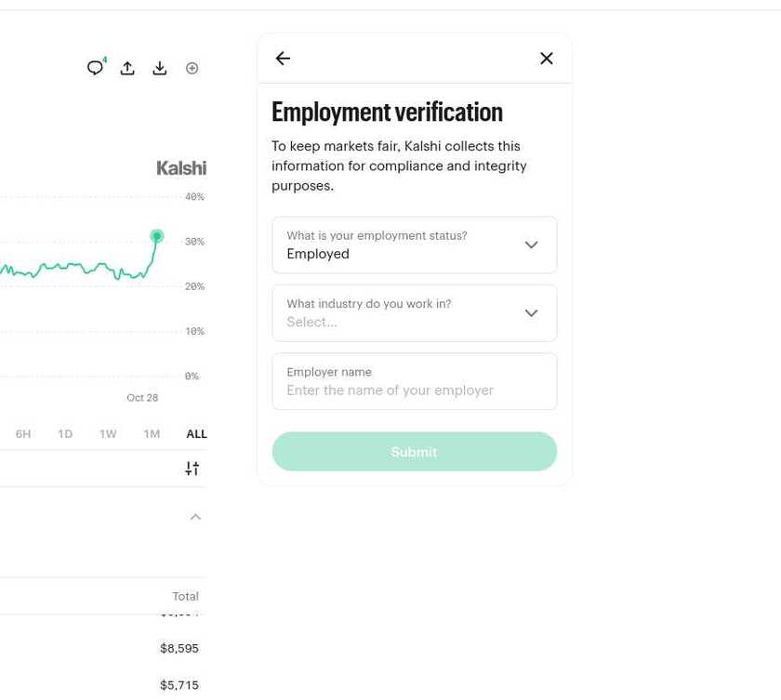
Task: Click the Kalshi logo on chart
Action: tap(181, 167)
